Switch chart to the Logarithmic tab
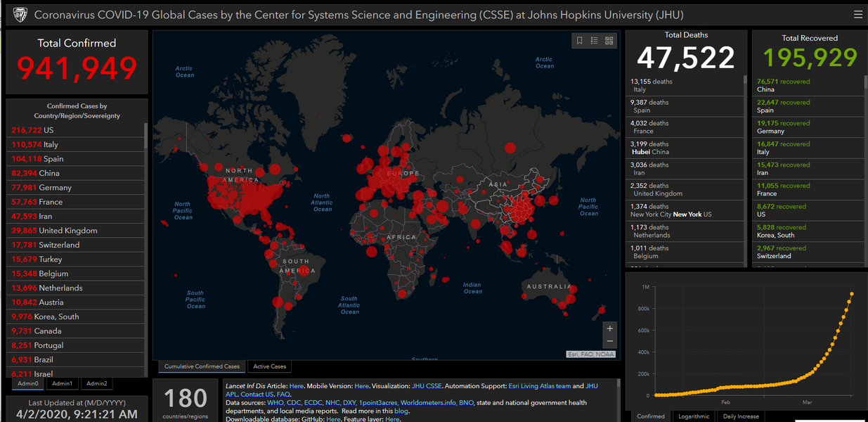This screenshot has height=422, width=868. click(x=694, y=416)
